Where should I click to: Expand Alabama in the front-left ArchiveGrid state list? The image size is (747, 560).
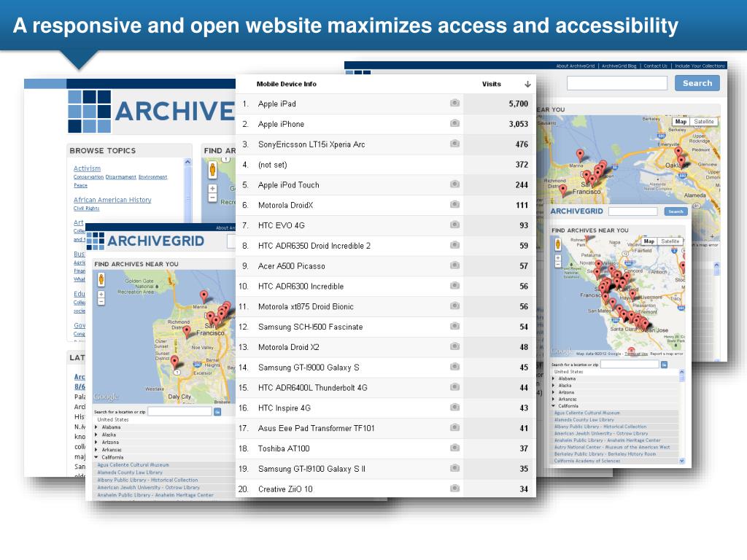pyautogui.click(x=96, y=427)
